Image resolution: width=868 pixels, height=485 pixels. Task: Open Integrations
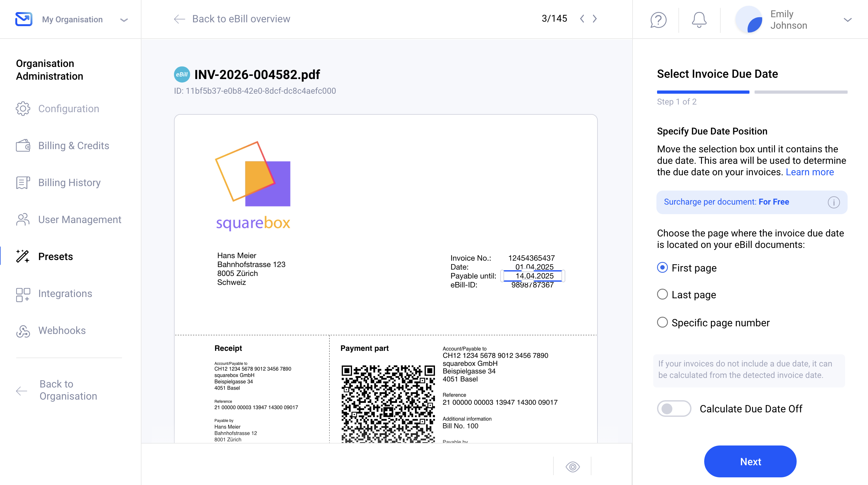(65, 293)
